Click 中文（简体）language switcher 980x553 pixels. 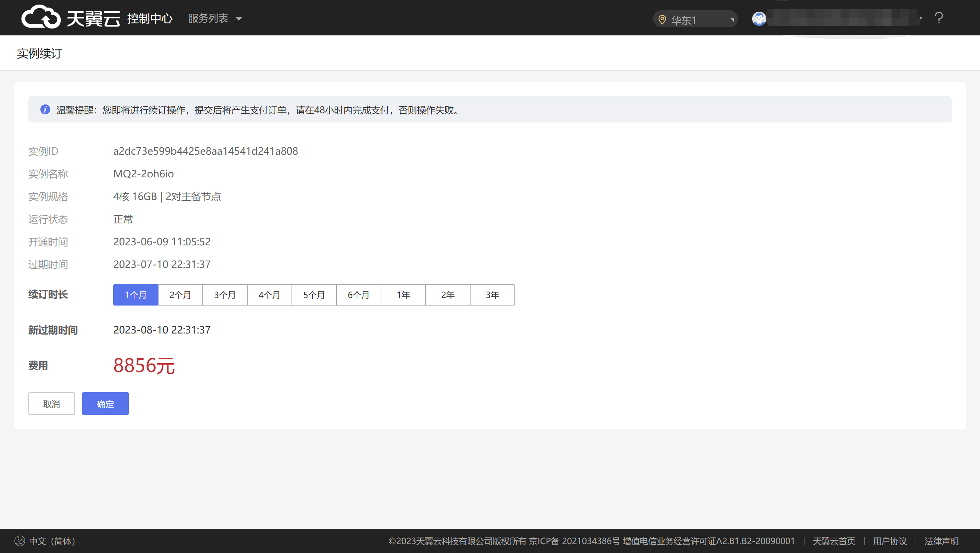(52, 541)
